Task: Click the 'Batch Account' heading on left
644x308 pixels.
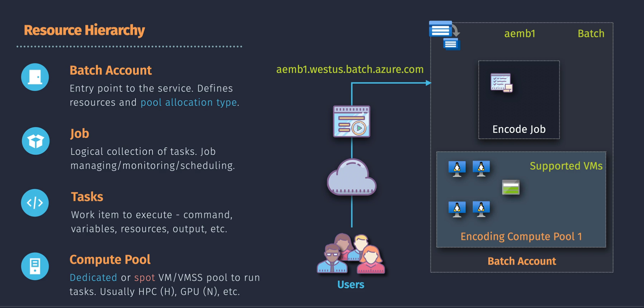Action: tap(111, 70)
